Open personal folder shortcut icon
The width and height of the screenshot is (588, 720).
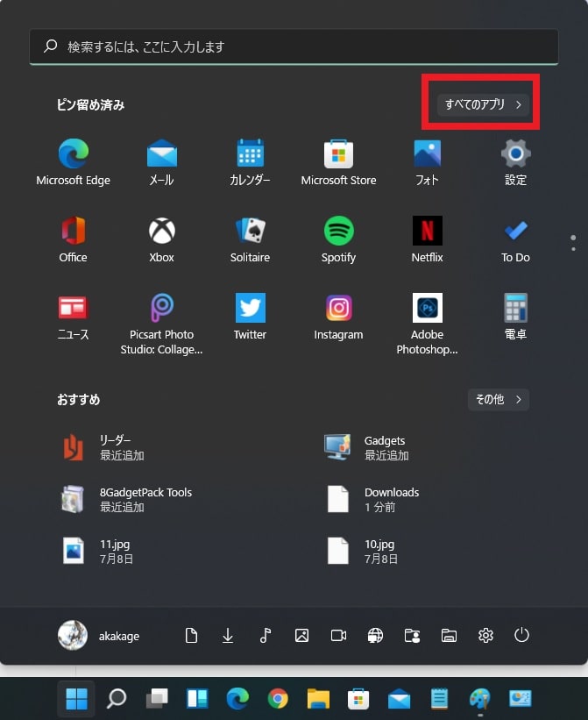pyautogui.click(x=412, y=636)
